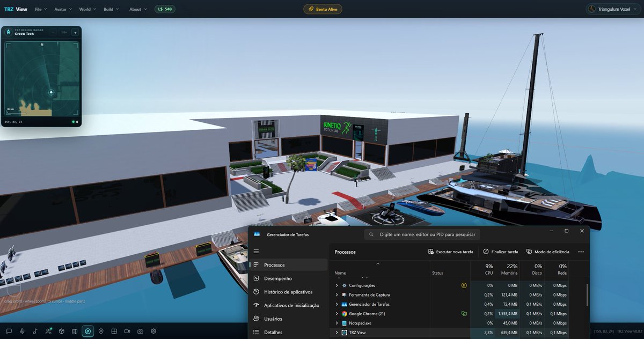Expand the Ferramenta de Captura process row

337,295
